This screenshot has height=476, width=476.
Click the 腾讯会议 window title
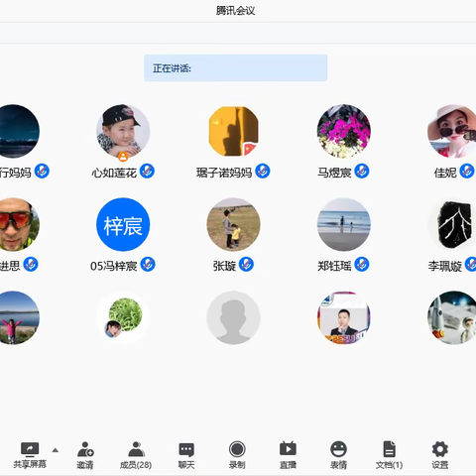coord(235,11)
